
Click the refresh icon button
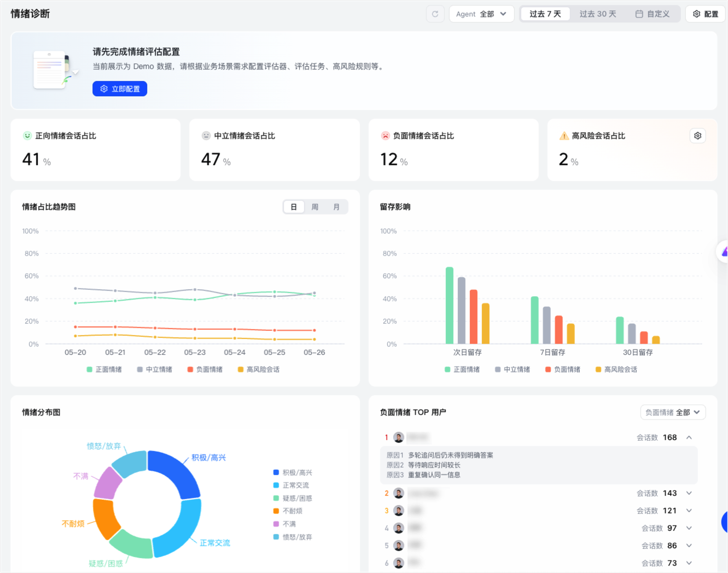point(435,14)
